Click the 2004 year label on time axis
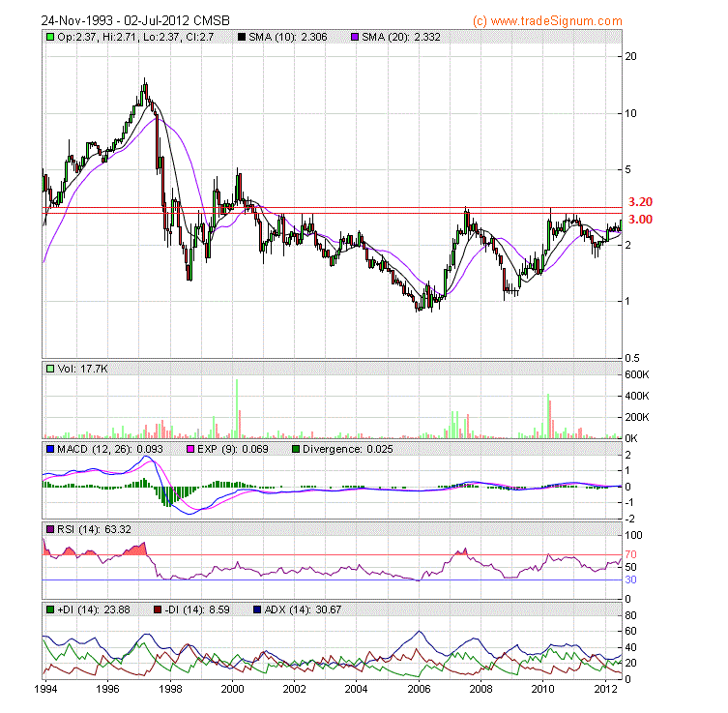 click(356, 689)
